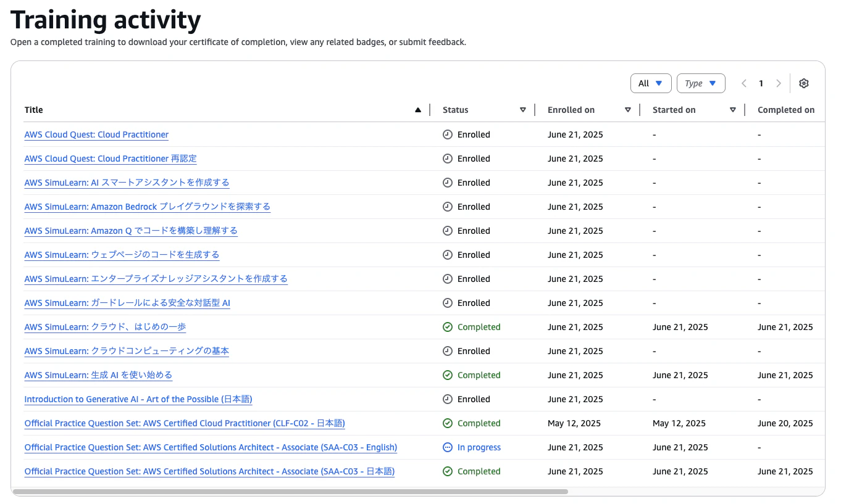Click the In progress status icon
This screenshot has height=504, width=841.
[448, 447]
